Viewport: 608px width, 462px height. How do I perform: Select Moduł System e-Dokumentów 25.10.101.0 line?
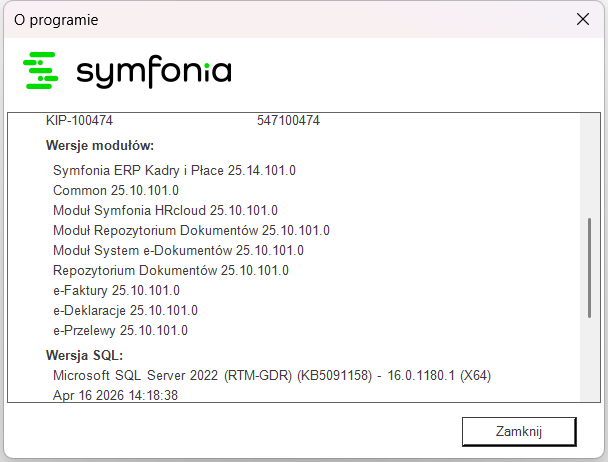tap(178, 250)
